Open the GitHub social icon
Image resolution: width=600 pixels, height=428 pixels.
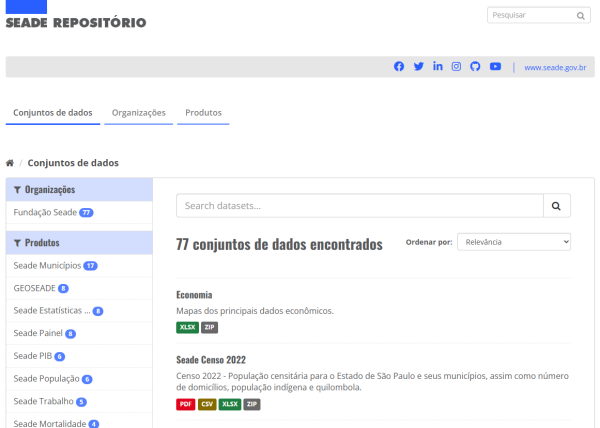(475, 67)
